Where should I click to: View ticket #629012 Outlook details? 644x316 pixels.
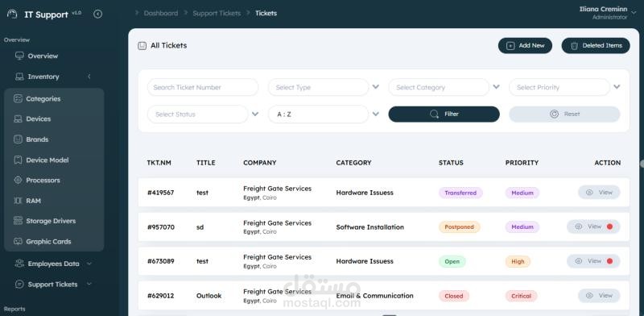(x=599, y=295)
